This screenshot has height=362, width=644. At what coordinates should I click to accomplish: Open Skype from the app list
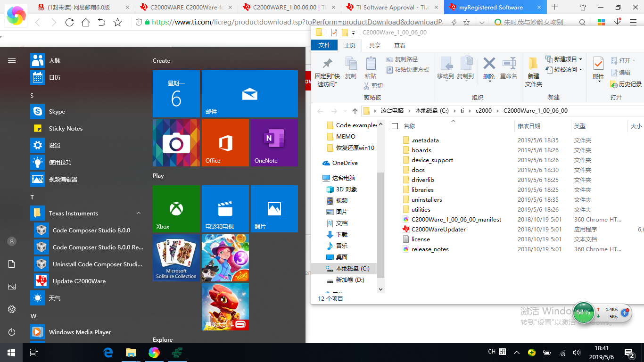[88, 111]
